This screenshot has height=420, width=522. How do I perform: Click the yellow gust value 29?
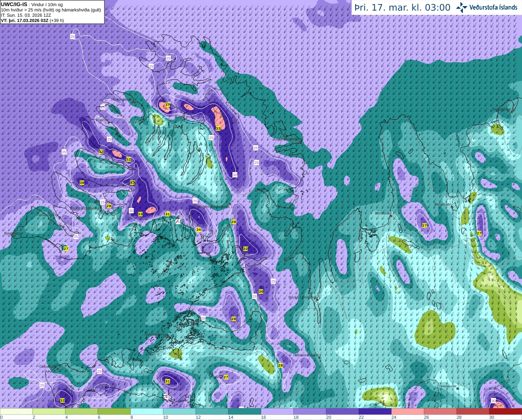[234, 222]
